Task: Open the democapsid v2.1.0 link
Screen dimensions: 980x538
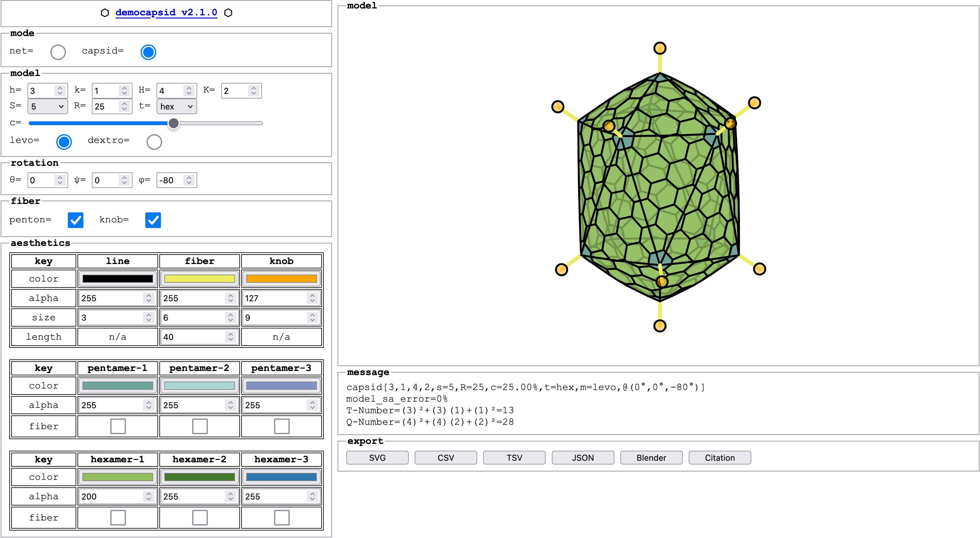Action: (166, 13)
